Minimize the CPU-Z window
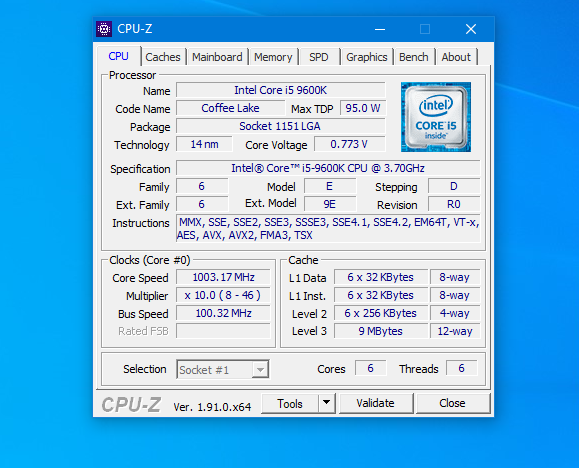Viewport: 579px width, 468px height. 380,29
